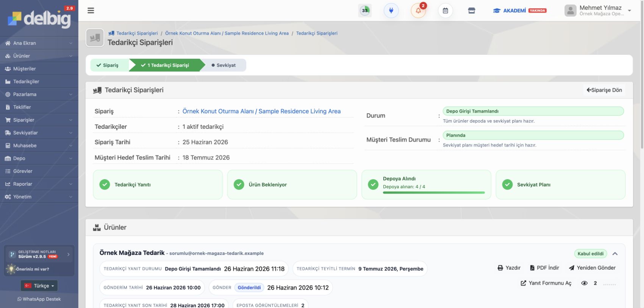Click the eye views icon
This screenshot has width=644, height=308.
tap(585, 283)
